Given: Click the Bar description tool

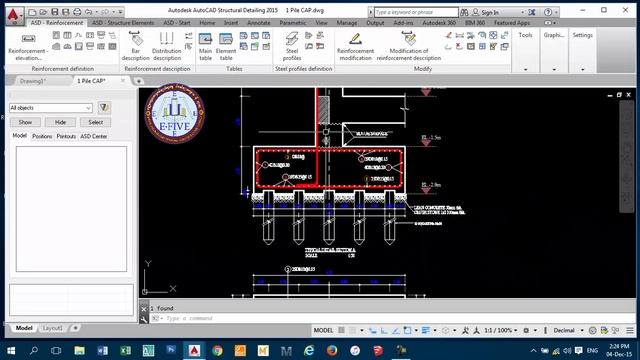Looking at the screenshot, I should [136, 46].
